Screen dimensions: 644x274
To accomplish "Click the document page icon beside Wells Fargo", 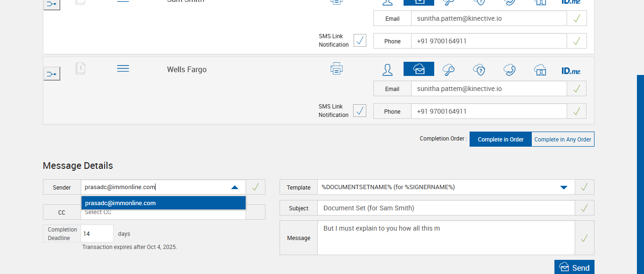I will (80, 69).
